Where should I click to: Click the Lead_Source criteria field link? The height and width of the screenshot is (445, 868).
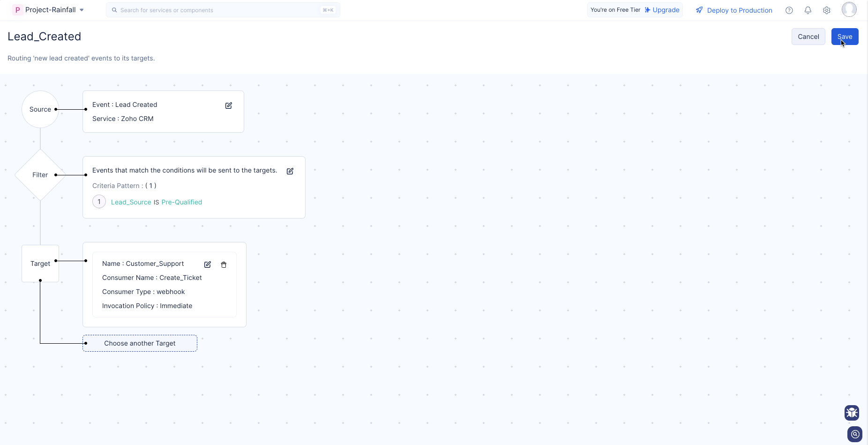(x=131, y=202)
